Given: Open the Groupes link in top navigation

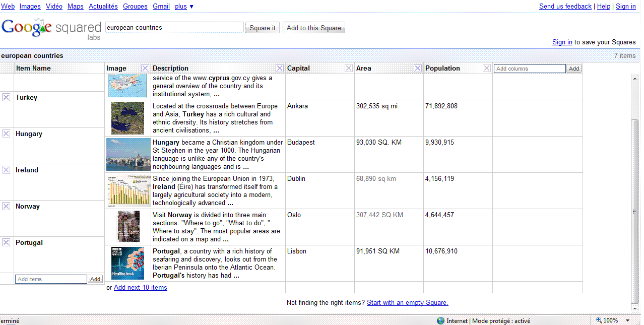Looking at the screenshot, I should (x=135, y=7).
